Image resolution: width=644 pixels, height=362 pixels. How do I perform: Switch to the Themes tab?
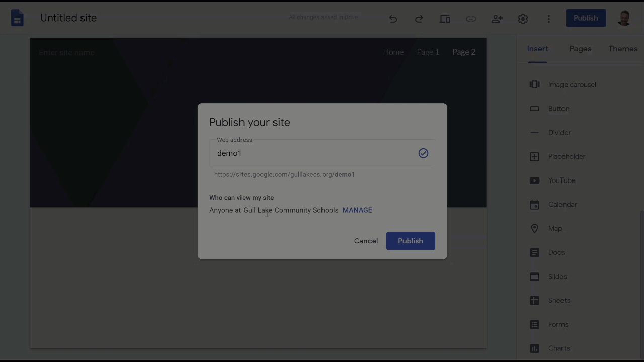click(623, 49)
